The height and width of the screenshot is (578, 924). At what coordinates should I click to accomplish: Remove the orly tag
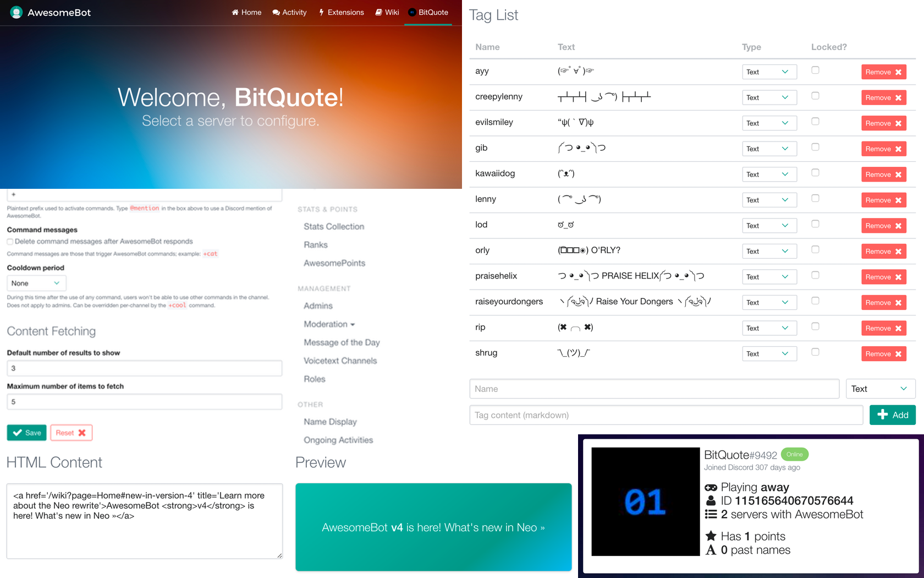(x=883, y=251)
